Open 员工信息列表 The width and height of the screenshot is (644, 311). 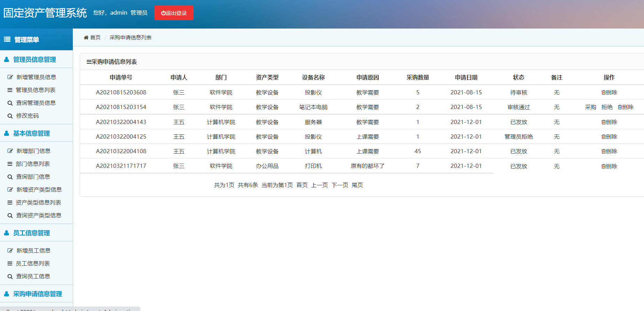coord(33,263)
